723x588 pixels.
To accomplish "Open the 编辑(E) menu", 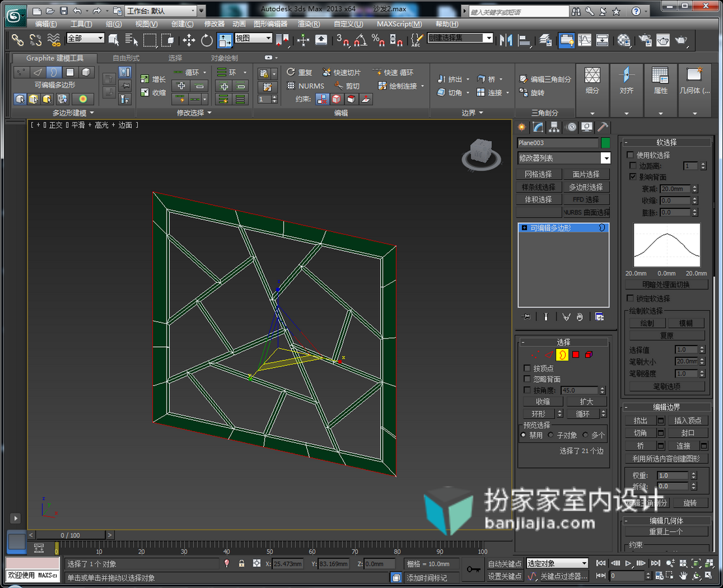I will 46,24.
